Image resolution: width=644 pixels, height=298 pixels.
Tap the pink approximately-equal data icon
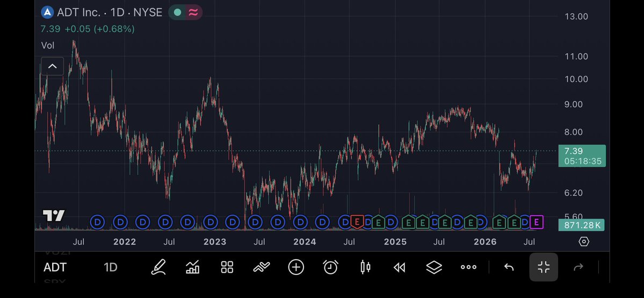[193, 12]
